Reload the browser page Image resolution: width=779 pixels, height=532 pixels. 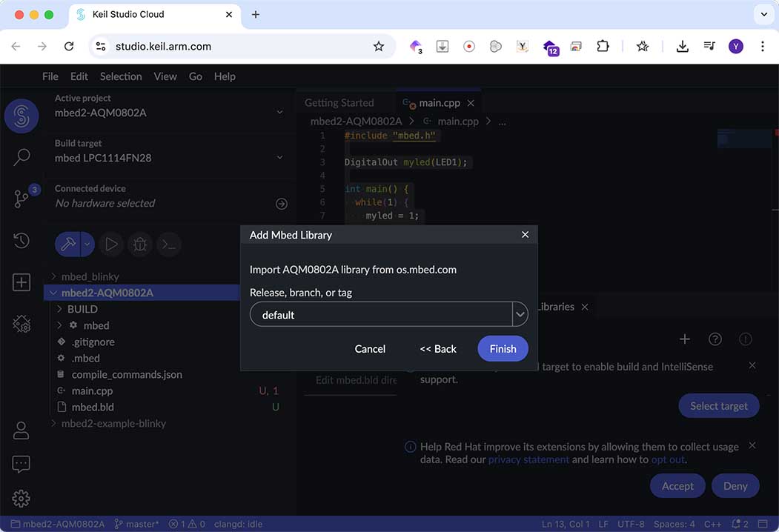[x=69, y=46]
